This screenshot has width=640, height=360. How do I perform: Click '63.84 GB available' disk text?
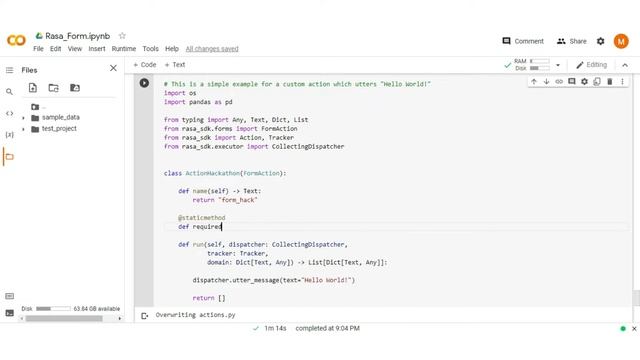pyautogui.click(x=97, y=309)
